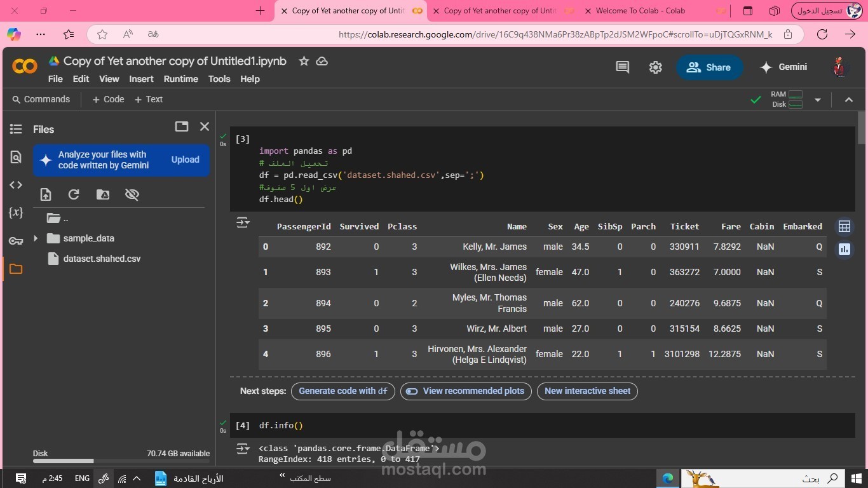Mount Google Drive in the Files panel
Screen dimensions: 868x488
tap(103, 194)
